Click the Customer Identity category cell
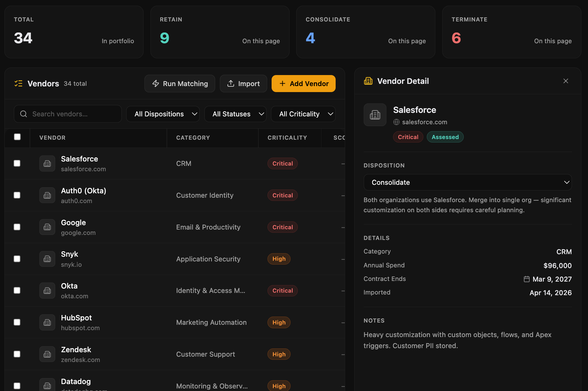The image size is (588, 391). pyautogui.click(x=205, y=195)
